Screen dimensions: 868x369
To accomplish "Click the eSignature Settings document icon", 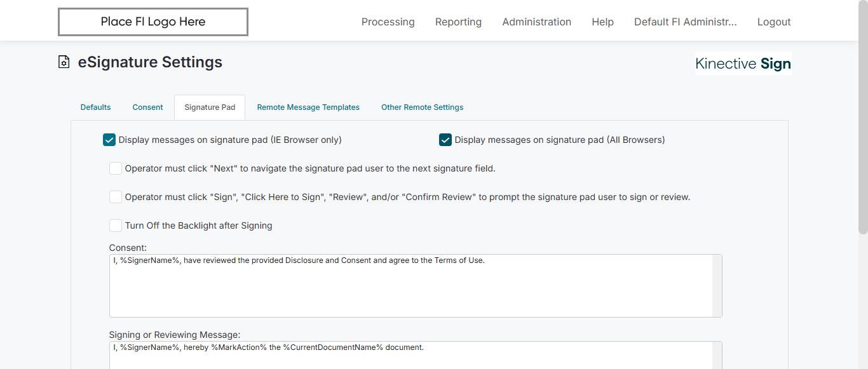I will [64, 62].
